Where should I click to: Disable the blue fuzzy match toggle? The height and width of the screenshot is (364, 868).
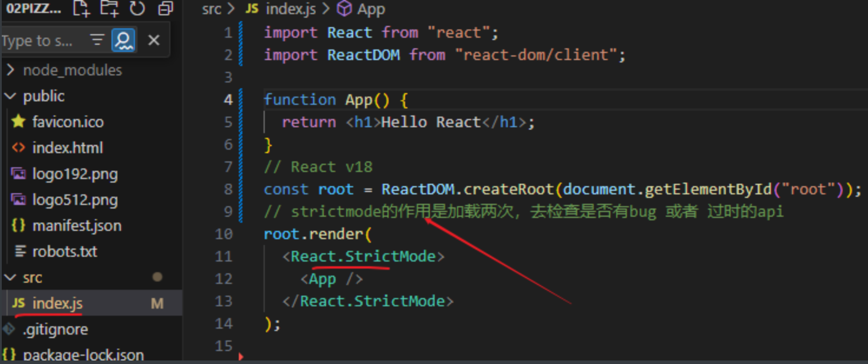(x=123, y=39)
